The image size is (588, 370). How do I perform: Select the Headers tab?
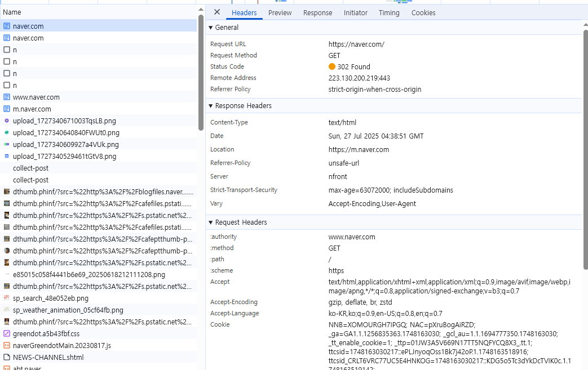point(244,13)
